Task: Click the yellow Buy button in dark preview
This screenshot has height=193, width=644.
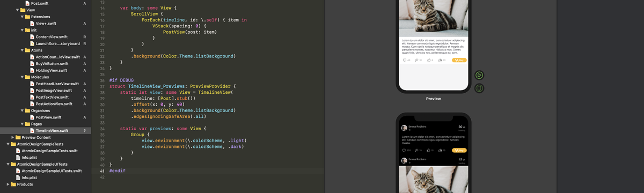Action: point(459,150)
